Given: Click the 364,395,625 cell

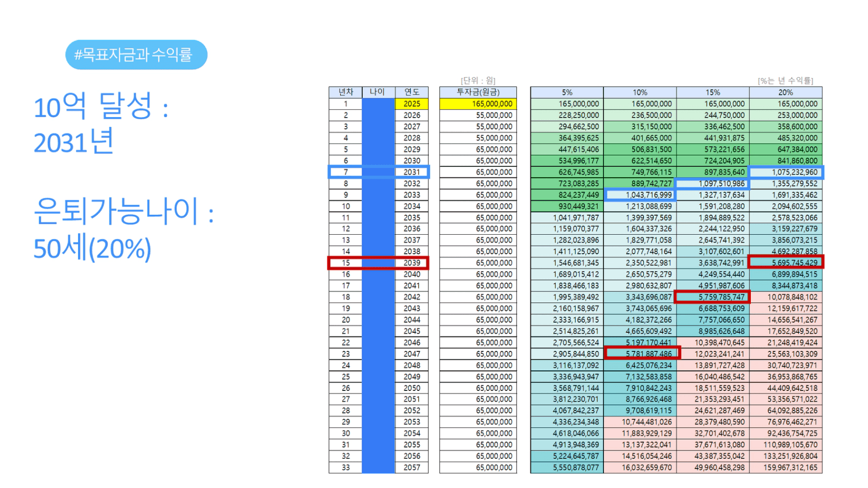Looking at the screenshot, I should tap(567, 138).
